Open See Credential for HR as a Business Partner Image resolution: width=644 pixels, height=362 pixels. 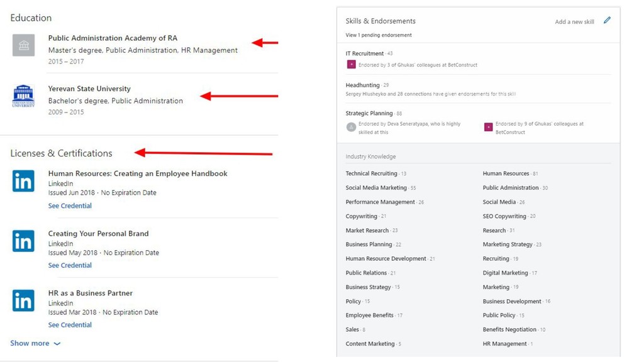point(70,325)
